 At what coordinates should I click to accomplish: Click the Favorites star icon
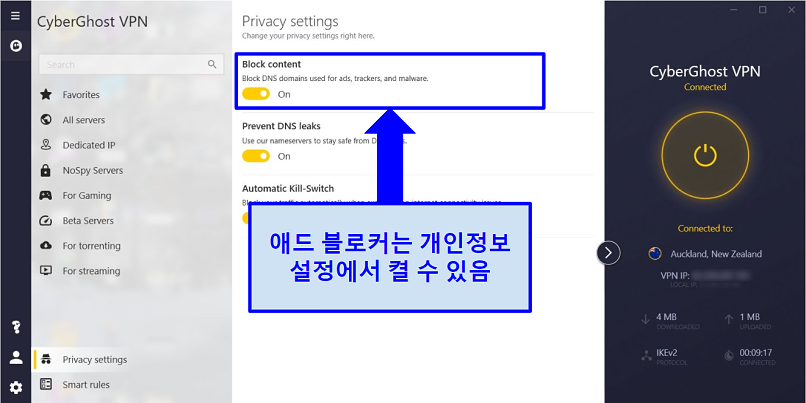tap(46, 95)
